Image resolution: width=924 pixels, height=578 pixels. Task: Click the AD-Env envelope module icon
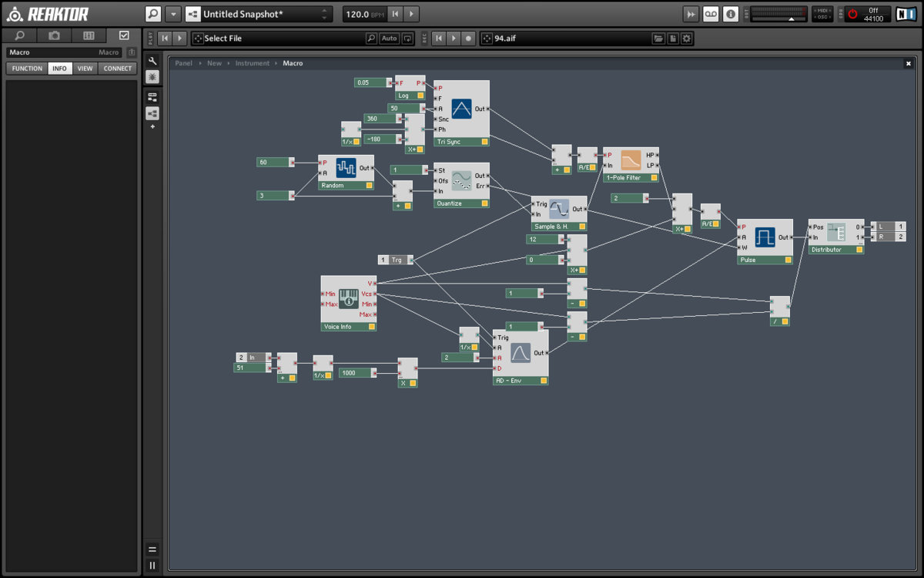pos(521,353)
